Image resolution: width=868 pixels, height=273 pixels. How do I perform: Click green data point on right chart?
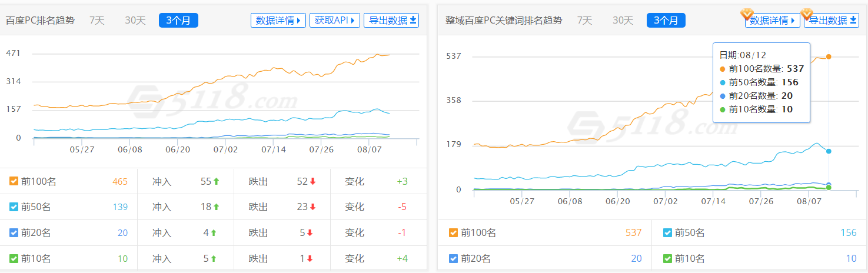click(829, 188)
